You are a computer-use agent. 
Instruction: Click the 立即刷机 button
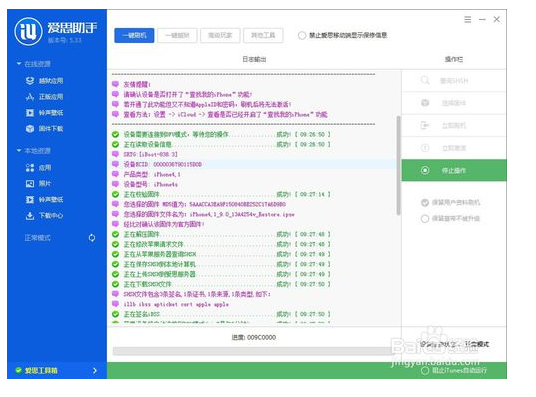point(454,125)
